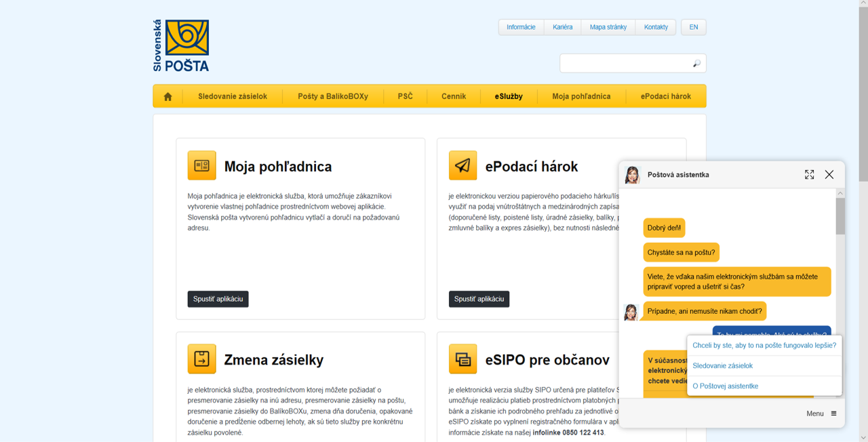Click the Moja pohľadnica postcard icon

pos(201,165)
